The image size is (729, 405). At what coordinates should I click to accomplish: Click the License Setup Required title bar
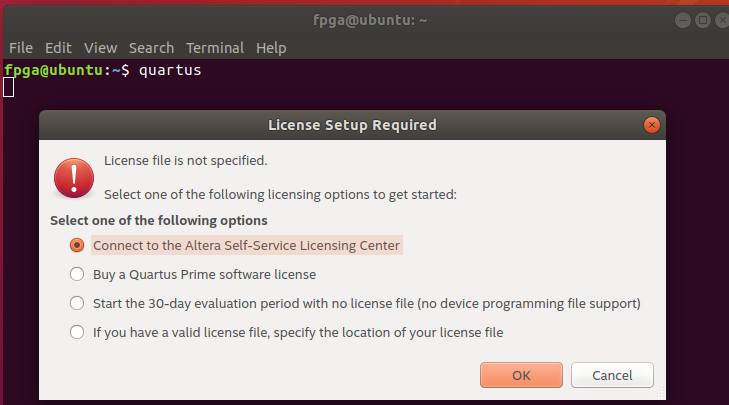coord(352,125)
